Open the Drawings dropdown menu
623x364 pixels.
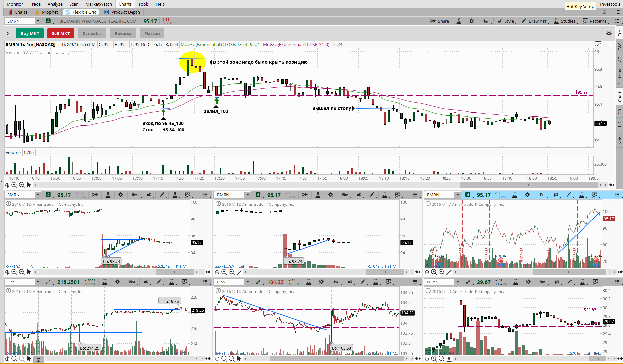535,21
